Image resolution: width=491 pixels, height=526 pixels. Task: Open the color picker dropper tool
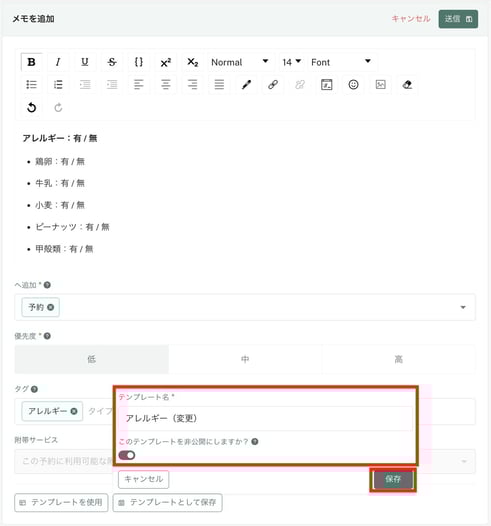pyautogui.click(x=246, y=85)
